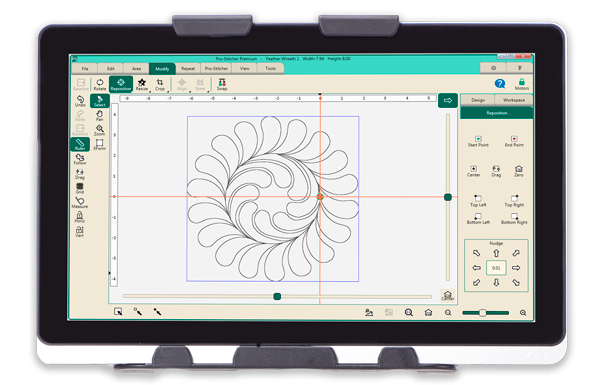Image resolution: width=600 pixels, height=385 pixels.
Task: Click the zoom level slider at bottom right
Action: (x=485, y=313)
